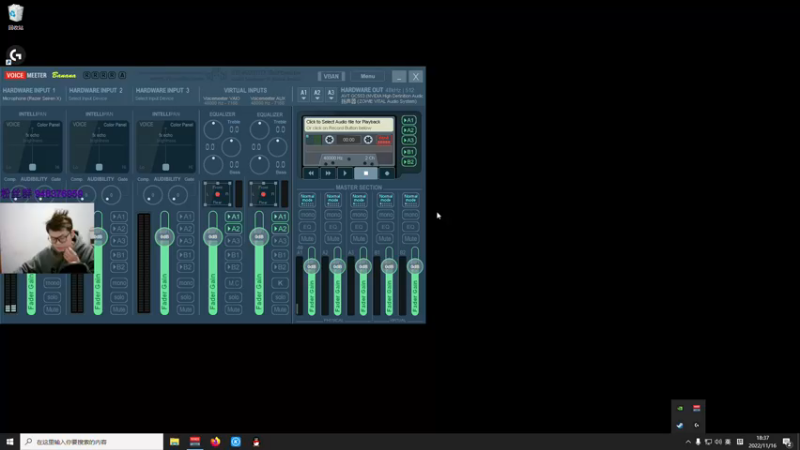The image size is (800, 450).
Task: Open the QQ penguin taskbar app
Action: pyautogui.click(x=256, y=441)
